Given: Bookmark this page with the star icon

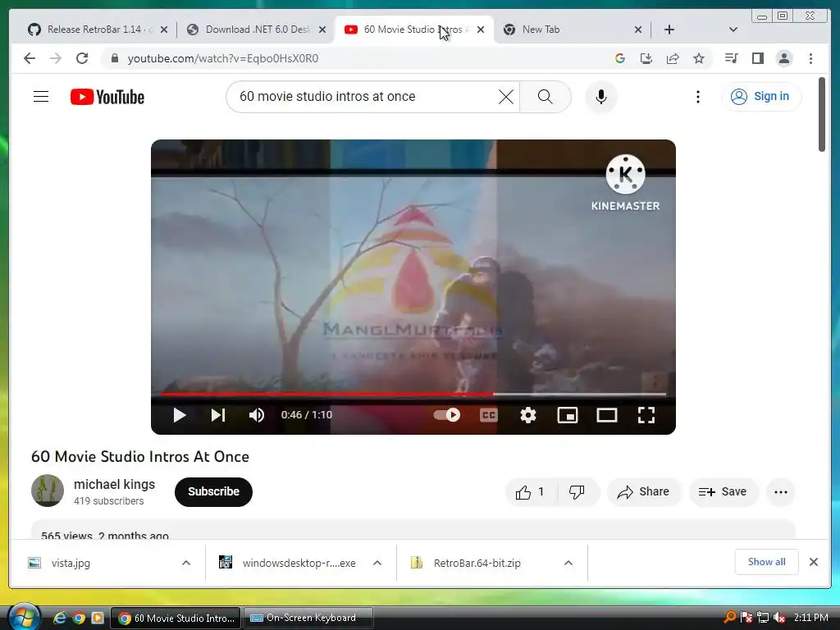Looking at the screenshot, I should 699,58.
